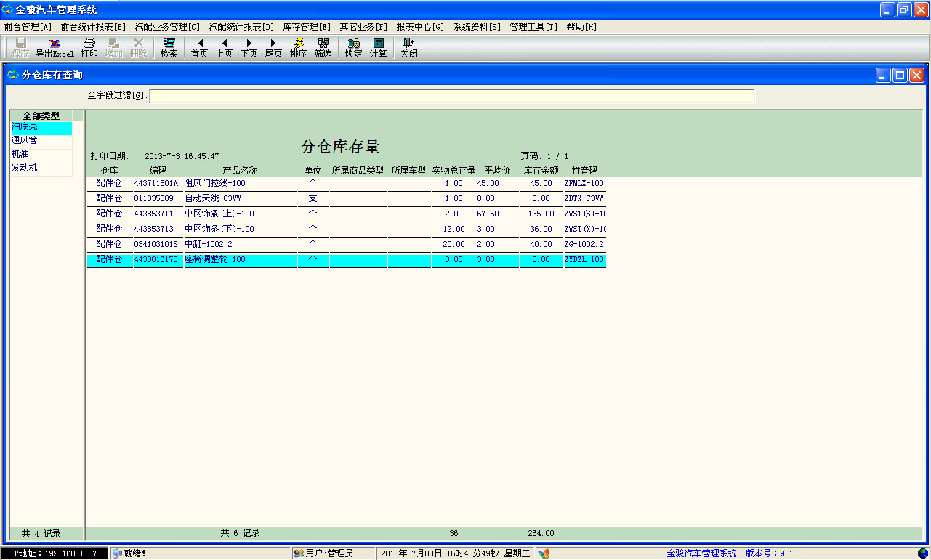
Task: Export data with 导出Excel icon
Action: [x=55, y=48]
